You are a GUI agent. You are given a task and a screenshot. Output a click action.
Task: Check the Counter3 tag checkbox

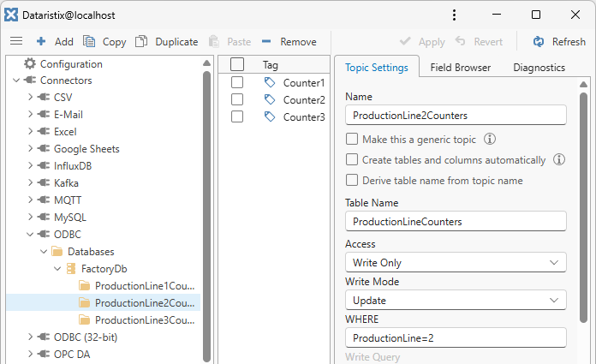pyautogui.click(x=237, y=116)
